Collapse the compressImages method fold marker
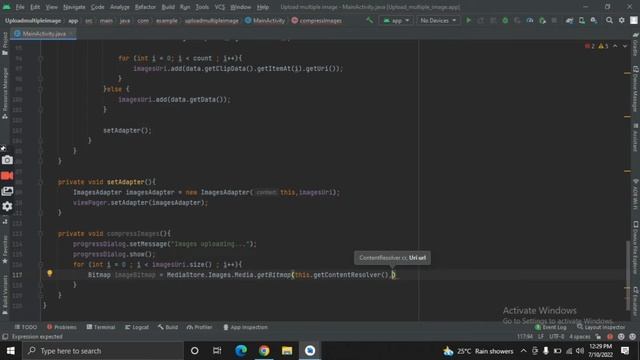 click(x=41, y=234)
